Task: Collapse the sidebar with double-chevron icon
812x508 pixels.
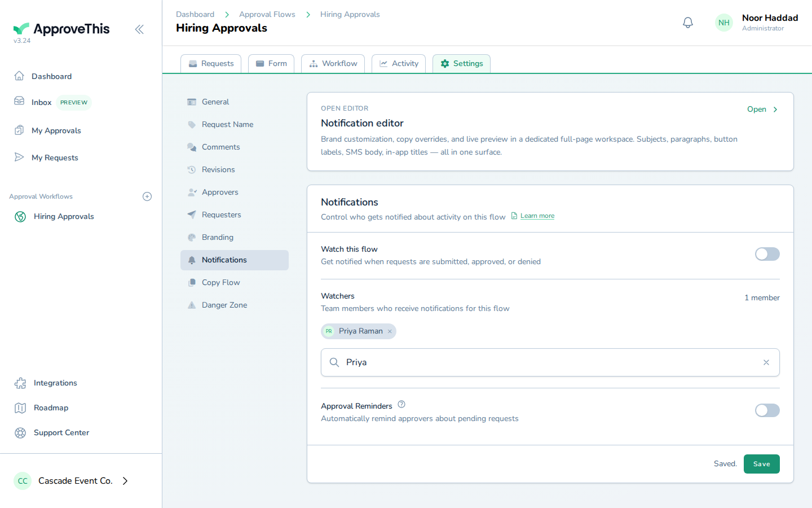Action: pyautogui.click(x=139, y=29)
